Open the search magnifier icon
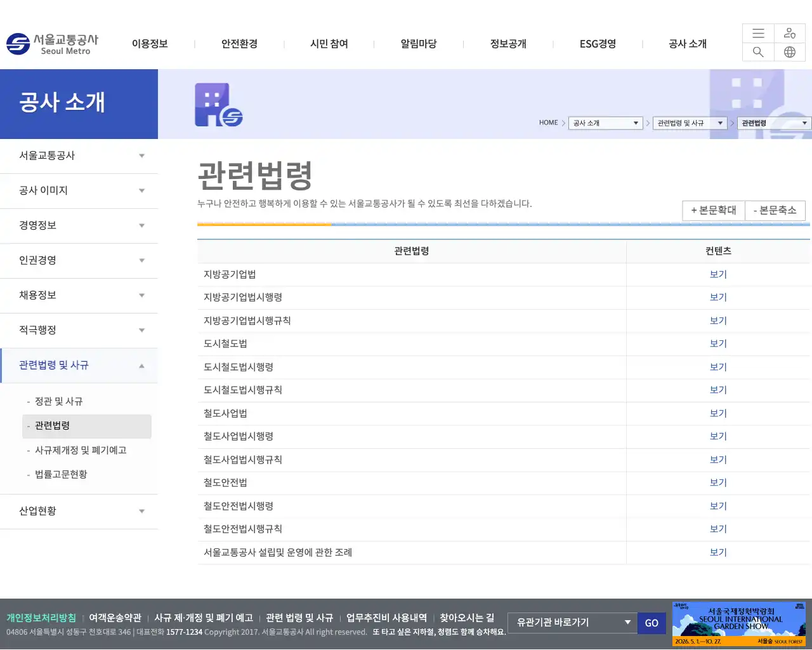Viewport: 812px width, 650px height. pos(758,52)
